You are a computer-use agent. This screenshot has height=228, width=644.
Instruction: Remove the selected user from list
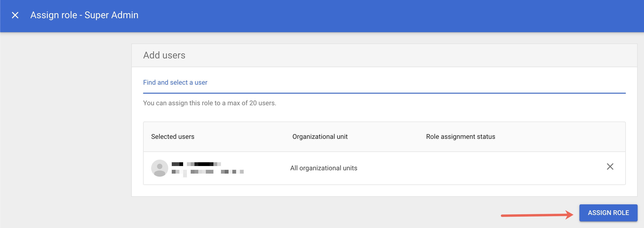coord(610,167)
